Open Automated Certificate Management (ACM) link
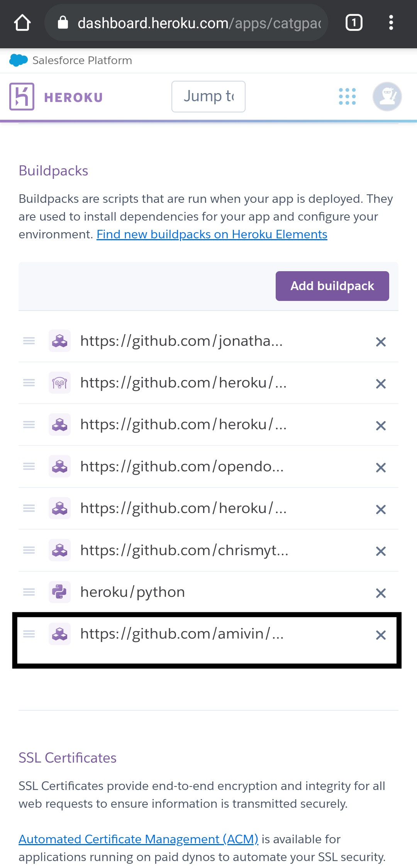Viewport: 417px width, 868px height. (x=138, y=839)
